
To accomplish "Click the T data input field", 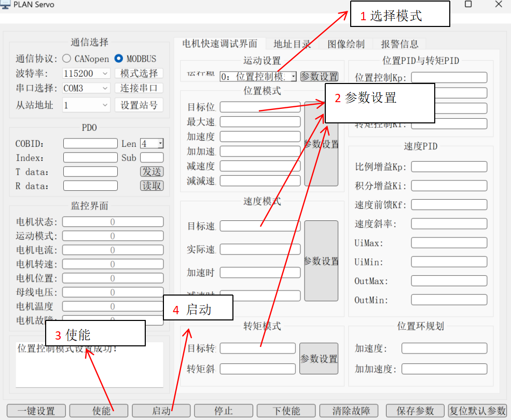I will click(90, 172).
